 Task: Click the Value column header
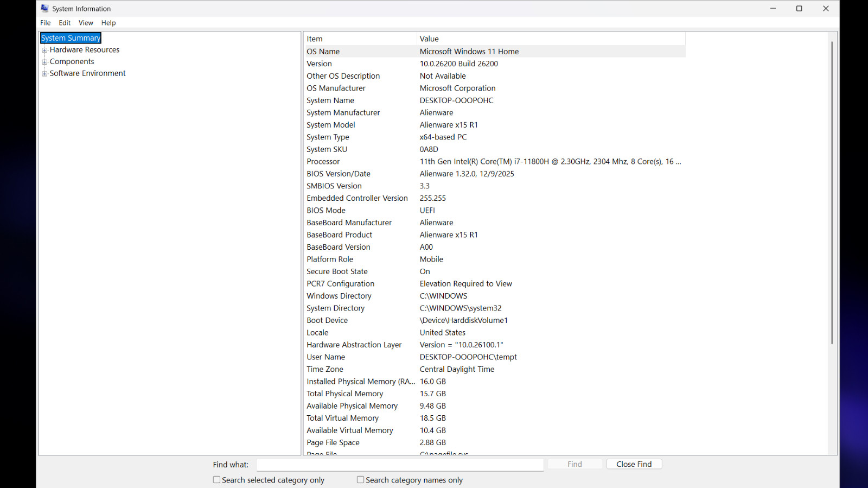pos(551,39)
